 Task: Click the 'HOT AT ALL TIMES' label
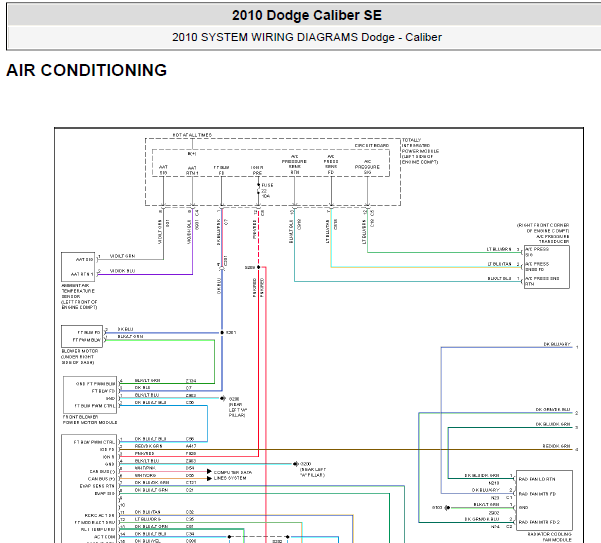[x=192, y=135]
